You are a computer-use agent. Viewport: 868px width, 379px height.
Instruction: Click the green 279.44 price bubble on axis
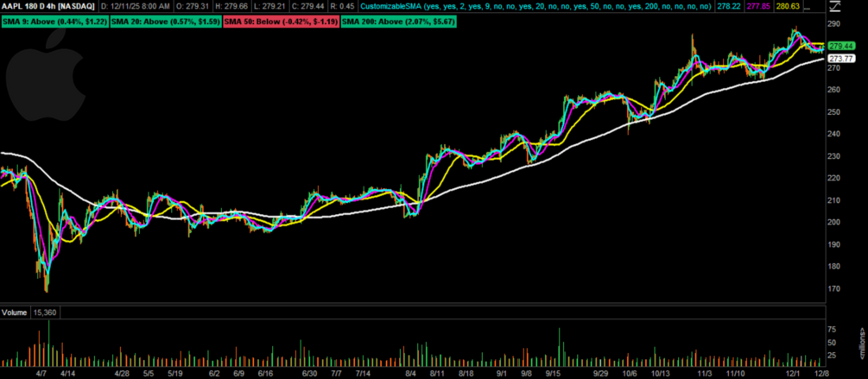[839, 47]
